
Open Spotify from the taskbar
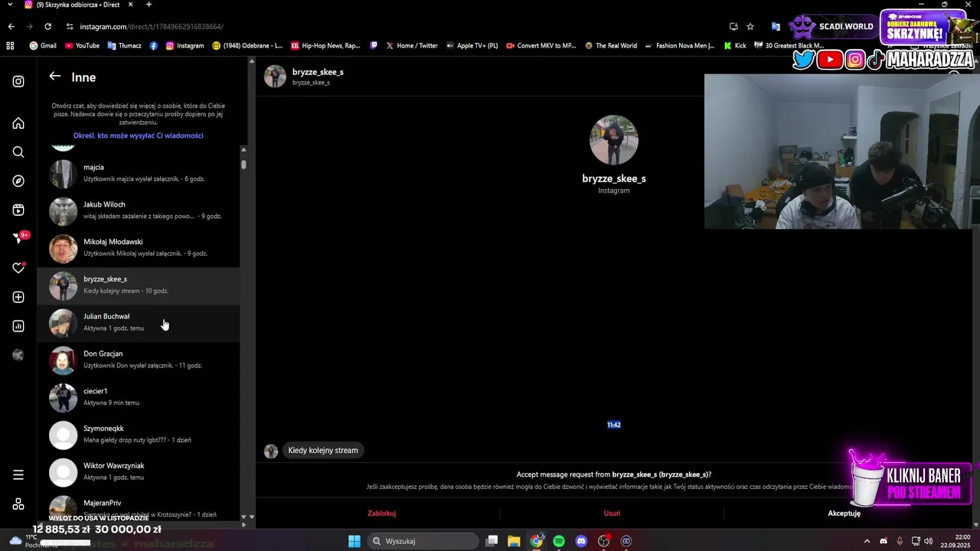(x=559, y=541)
